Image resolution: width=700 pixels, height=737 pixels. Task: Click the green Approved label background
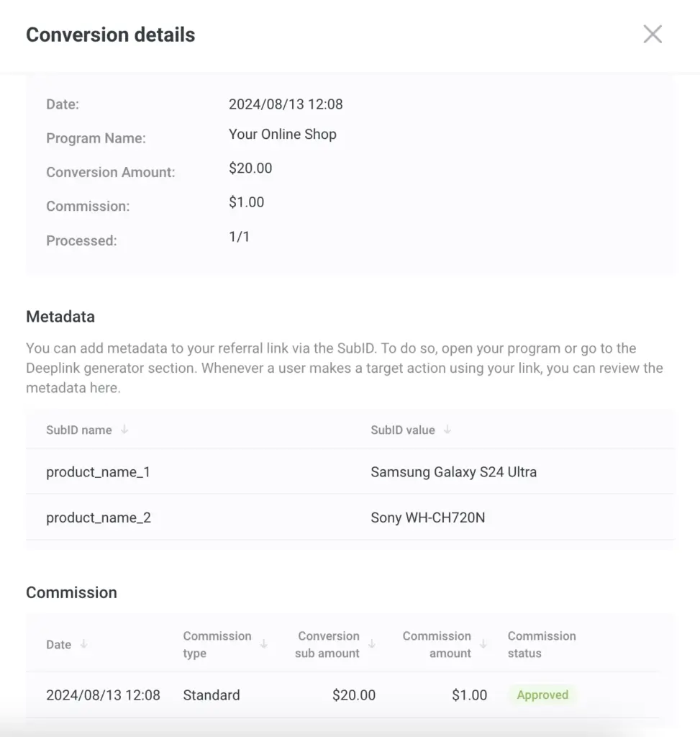(x=542, y=695)
